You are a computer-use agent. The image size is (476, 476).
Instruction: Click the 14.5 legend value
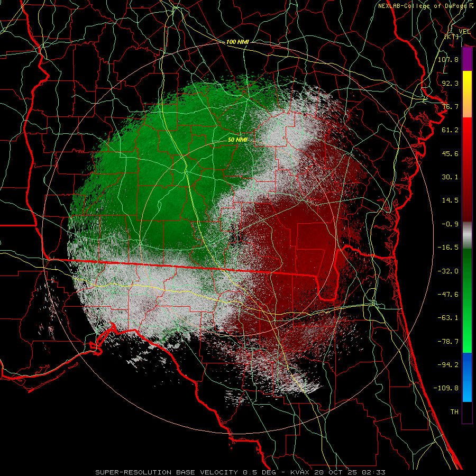(450, 200)
